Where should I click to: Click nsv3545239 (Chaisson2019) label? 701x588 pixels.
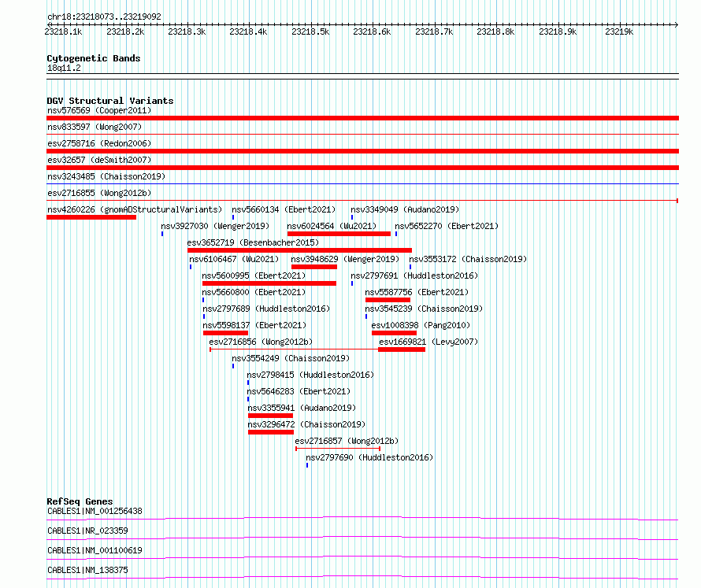click(x=424, y=309)
